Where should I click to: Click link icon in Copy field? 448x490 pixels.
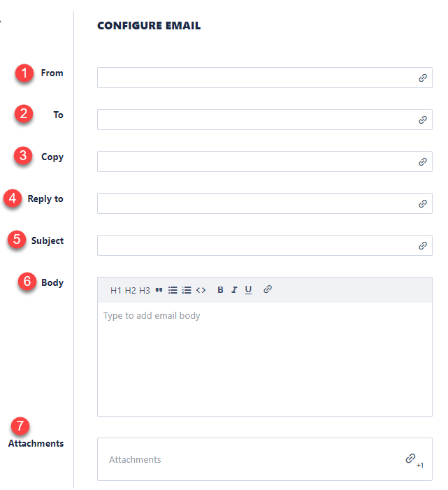423,162
